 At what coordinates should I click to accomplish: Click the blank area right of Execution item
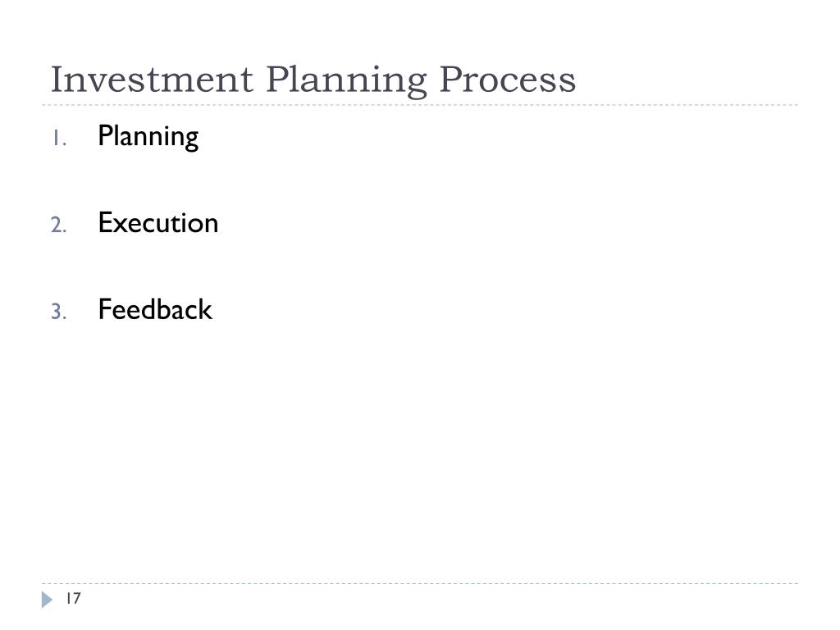[x=509, y=222]
